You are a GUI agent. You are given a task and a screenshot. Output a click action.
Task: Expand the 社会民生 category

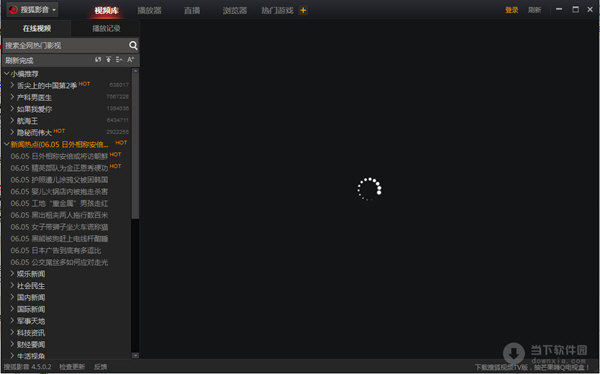[x=12, y=286]
